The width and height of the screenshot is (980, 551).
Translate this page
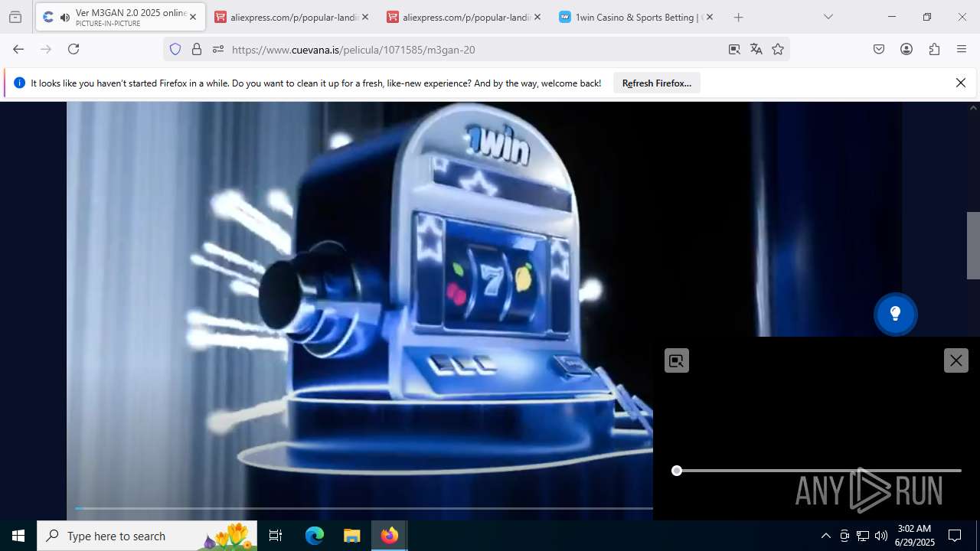pos(756,49)
